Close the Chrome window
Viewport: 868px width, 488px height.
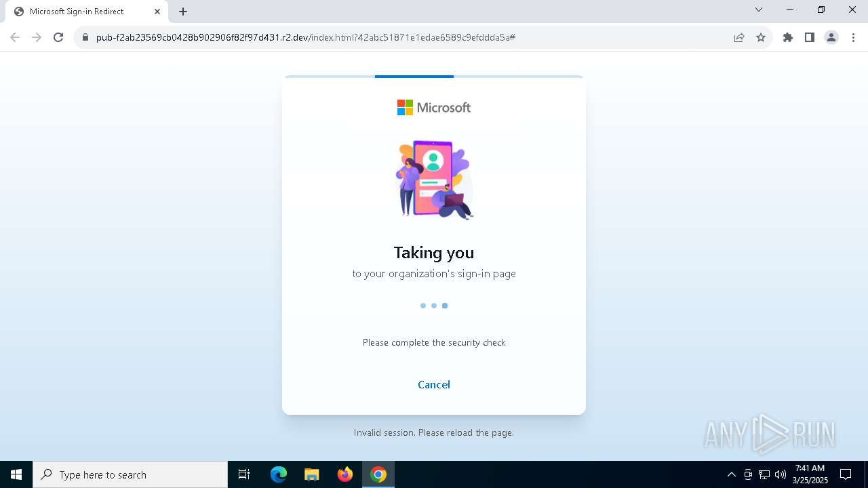pos(852,9)
